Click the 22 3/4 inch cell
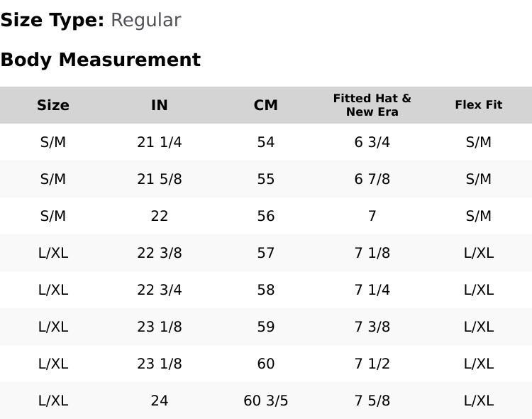 pyautogui.click(x=160, y=290)
